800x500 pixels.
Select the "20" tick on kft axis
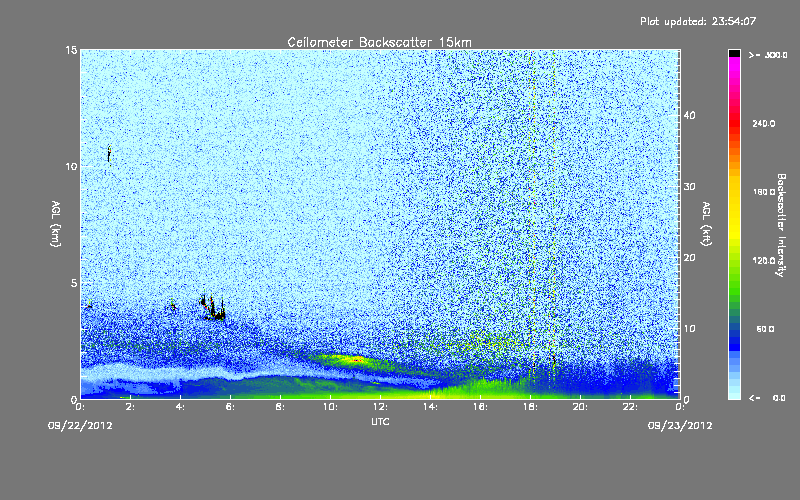pos(689,258)
